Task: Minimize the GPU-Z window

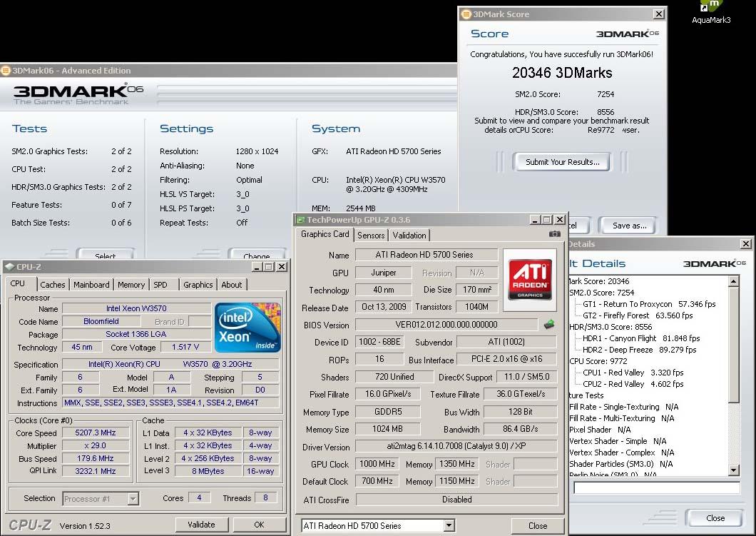Action: (x=535, y=220)
